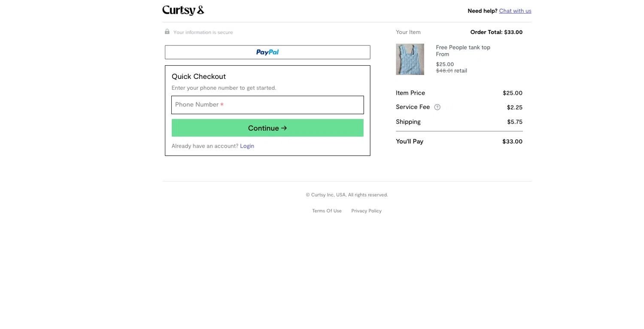Click the Service Fee $2.25 amount
644x329 pixels.
coord(514,107)
